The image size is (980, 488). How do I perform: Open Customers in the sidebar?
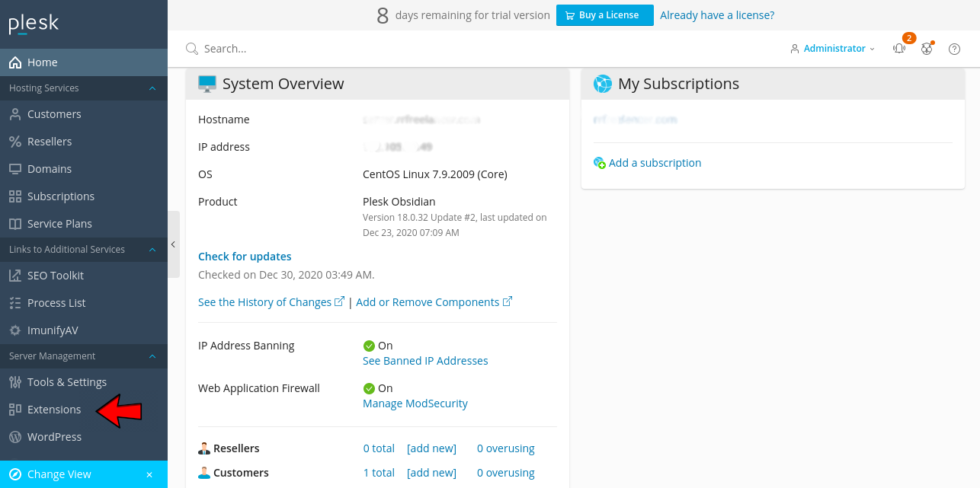[x=84, y=114]
